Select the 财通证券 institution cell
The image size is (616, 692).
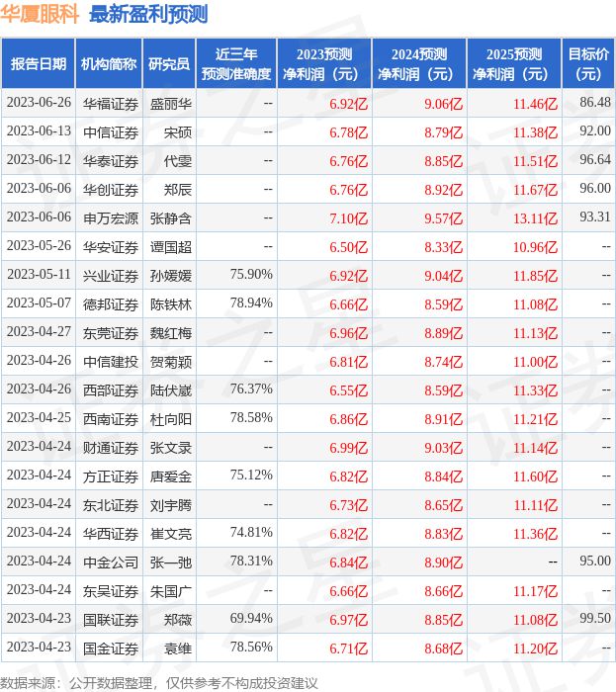111,448
